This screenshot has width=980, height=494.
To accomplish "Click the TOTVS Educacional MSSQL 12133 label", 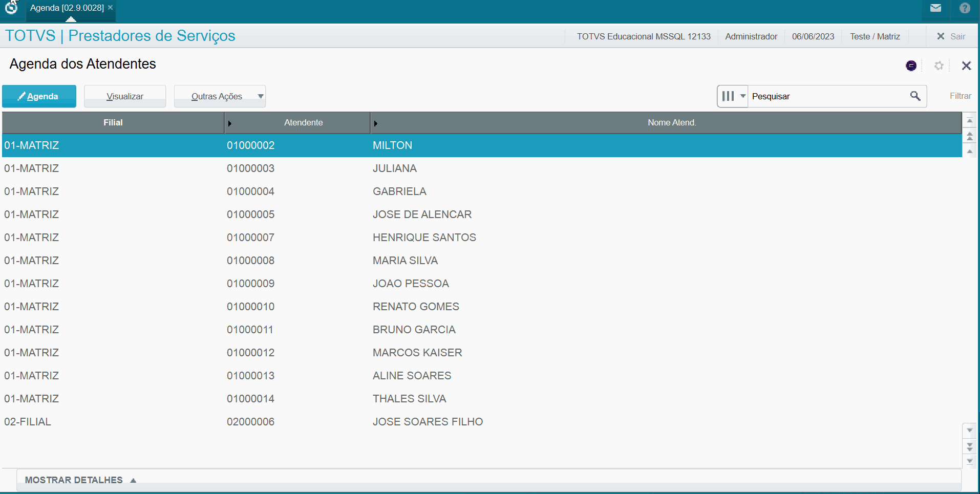I will 644,36.
